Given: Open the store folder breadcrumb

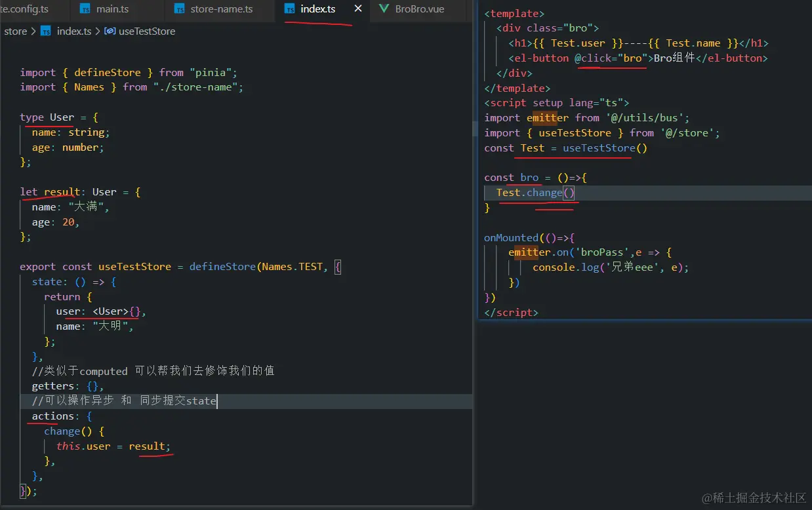Looking at the screenshot, I should coord(16,31).
